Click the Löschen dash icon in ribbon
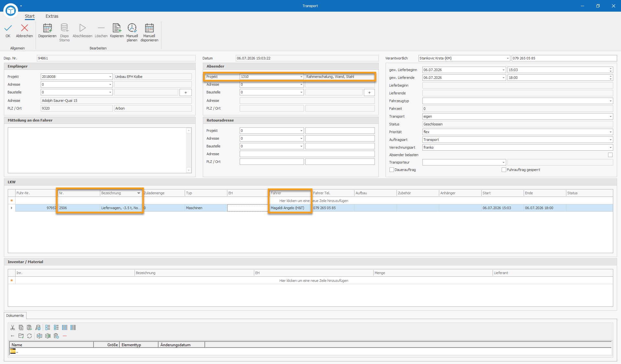Viewport: 621px width, 364px height. click(101, 28)
